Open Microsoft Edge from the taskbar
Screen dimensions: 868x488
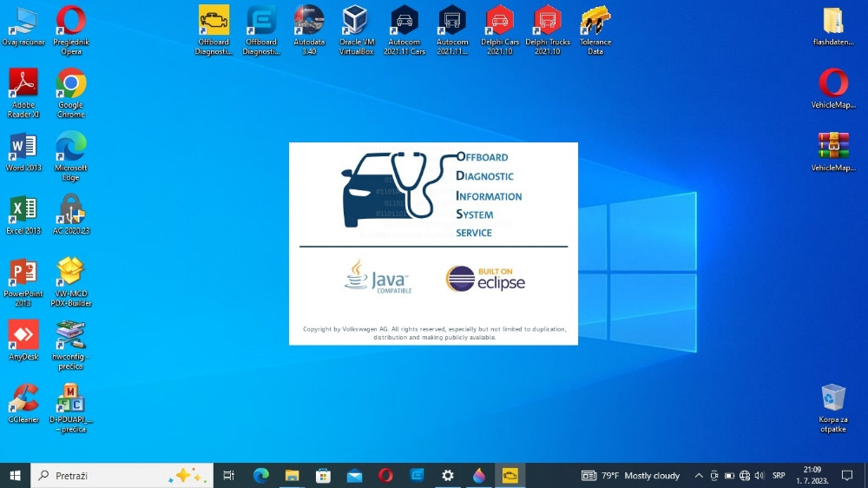point(260,475)
